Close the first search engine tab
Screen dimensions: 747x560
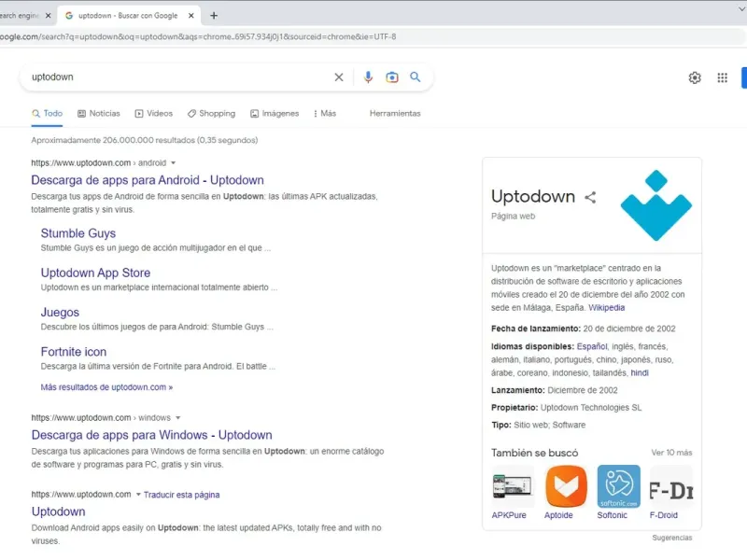49,16
